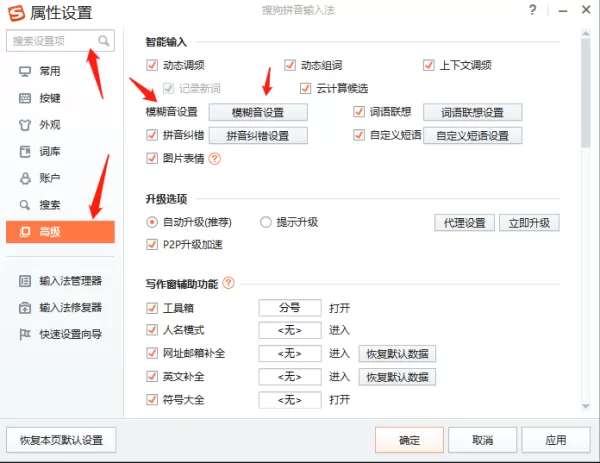
Task: Click the 拼音纠错设置 button
Action: [x=258, y=136]
